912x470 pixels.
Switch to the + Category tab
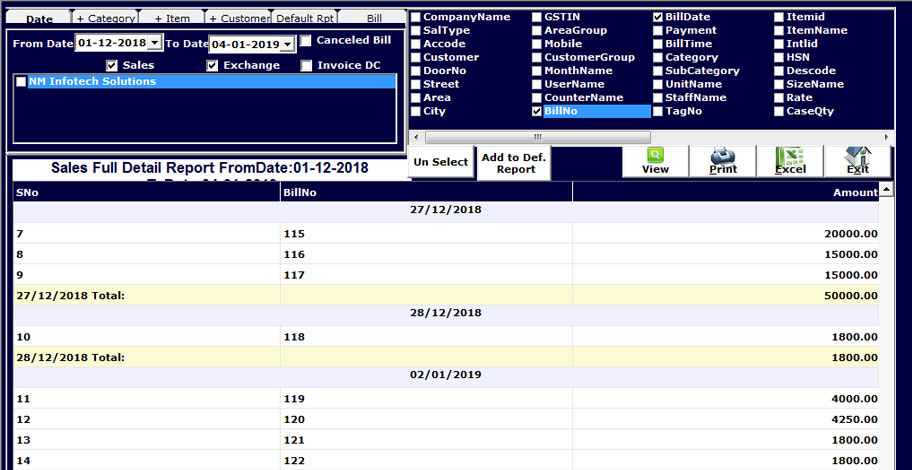(x=105, y=18)
